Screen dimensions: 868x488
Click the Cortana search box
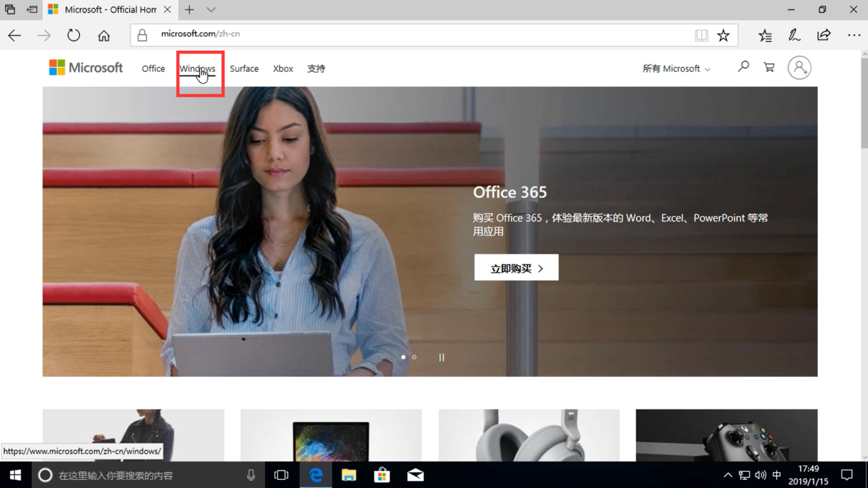click(148, 475)
